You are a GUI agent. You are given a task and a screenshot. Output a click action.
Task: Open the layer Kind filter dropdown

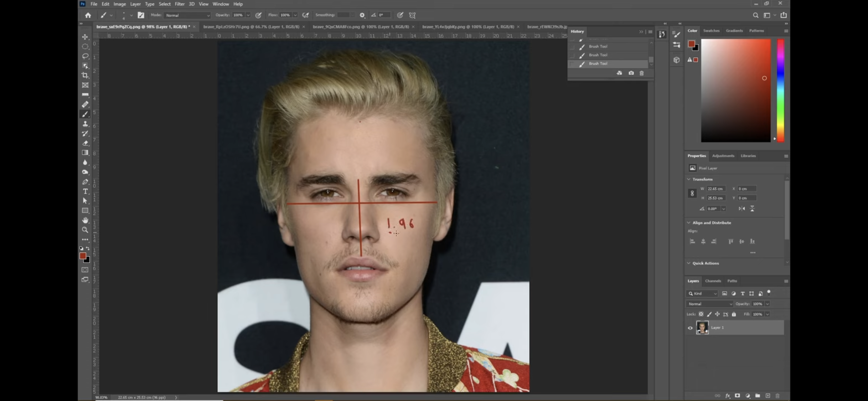[x=702, y=293]
